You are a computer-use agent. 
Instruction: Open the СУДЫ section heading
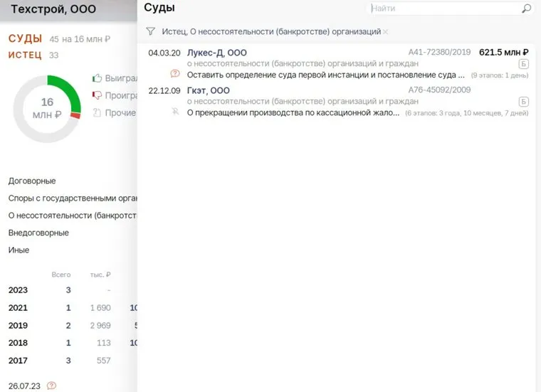click(x=25, y=38)
